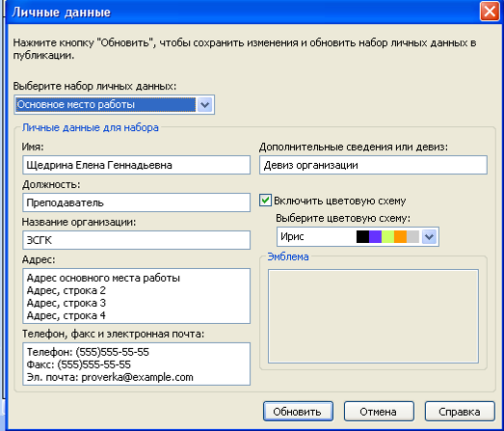Click the Должность field with Преподаватель
The height and width of the screenshot is (431, 504).
[x=136, y=202]
